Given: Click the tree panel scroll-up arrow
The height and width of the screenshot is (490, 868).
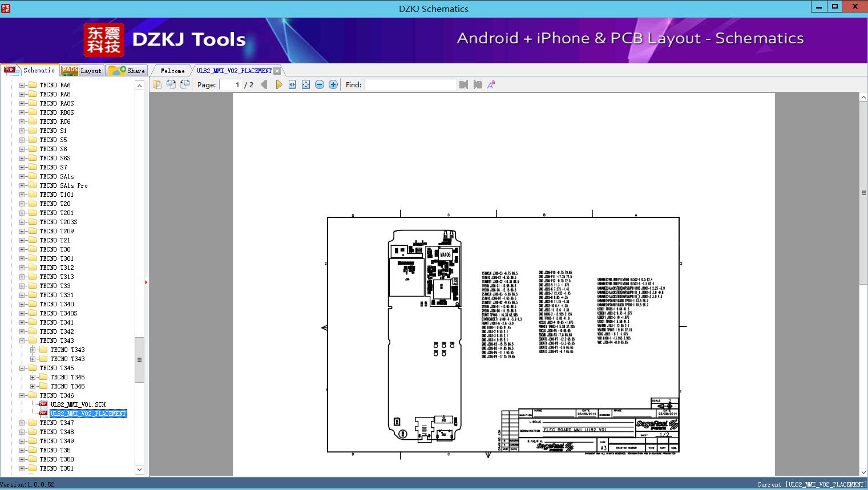Looking at the screenshot, I should click(x=139, y=86).
